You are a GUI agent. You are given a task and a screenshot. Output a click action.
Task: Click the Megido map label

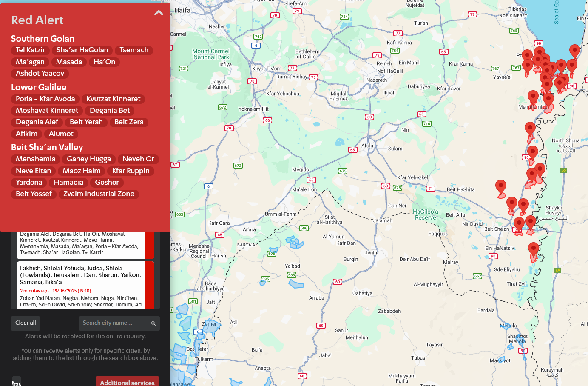pyautogui.click(x=301, y=169)
